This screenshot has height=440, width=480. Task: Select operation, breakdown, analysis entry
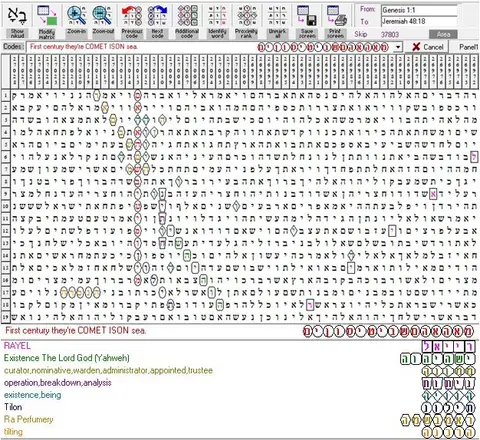click(x=58, y=383)
